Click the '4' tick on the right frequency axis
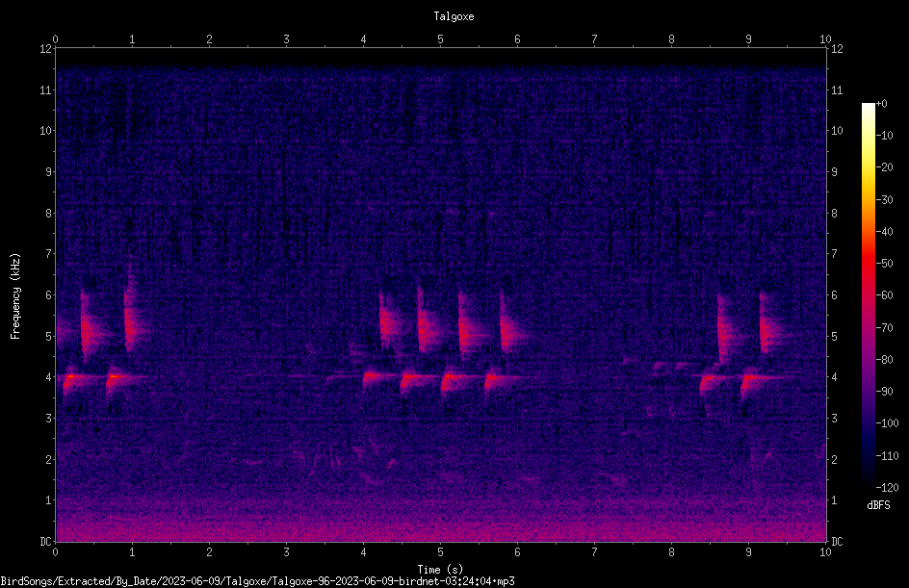Screen dimensions: 909x588 pyautogui.click(x=834, y=377)
